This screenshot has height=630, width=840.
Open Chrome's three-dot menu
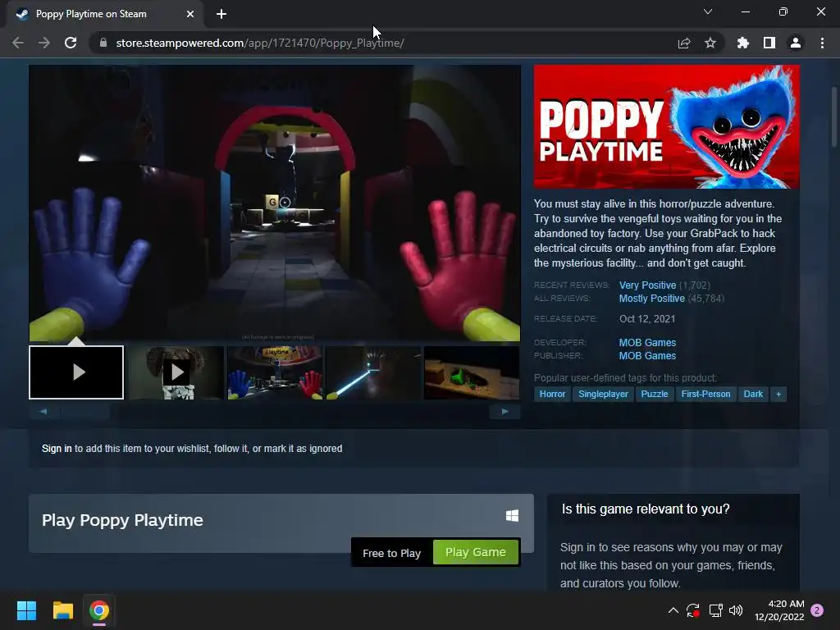tap(822, 43)
